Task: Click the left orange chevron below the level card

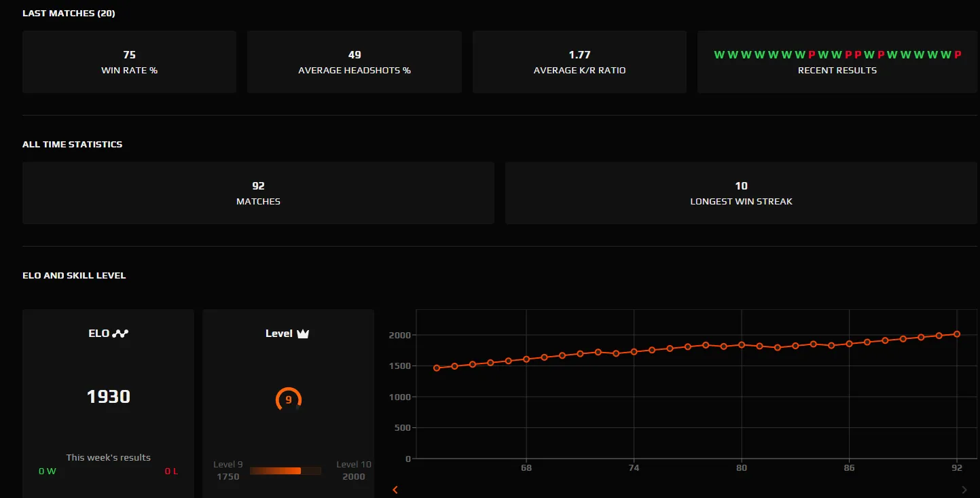Action: 395,489
